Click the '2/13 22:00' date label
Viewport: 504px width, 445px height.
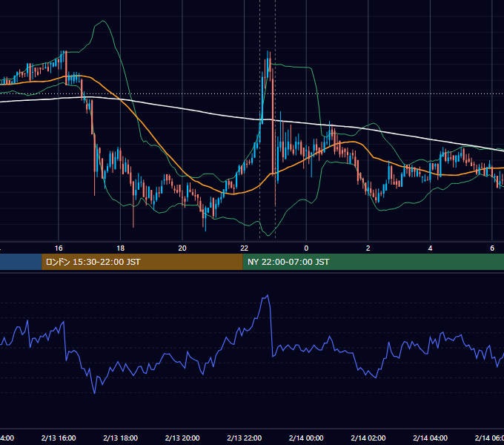[x=245, y=438]
